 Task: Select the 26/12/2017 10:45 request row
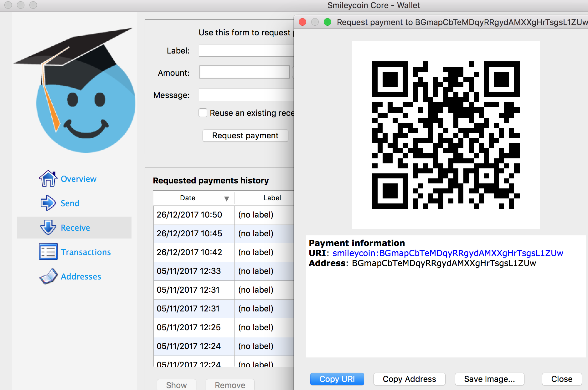click(x=224, y=233)
